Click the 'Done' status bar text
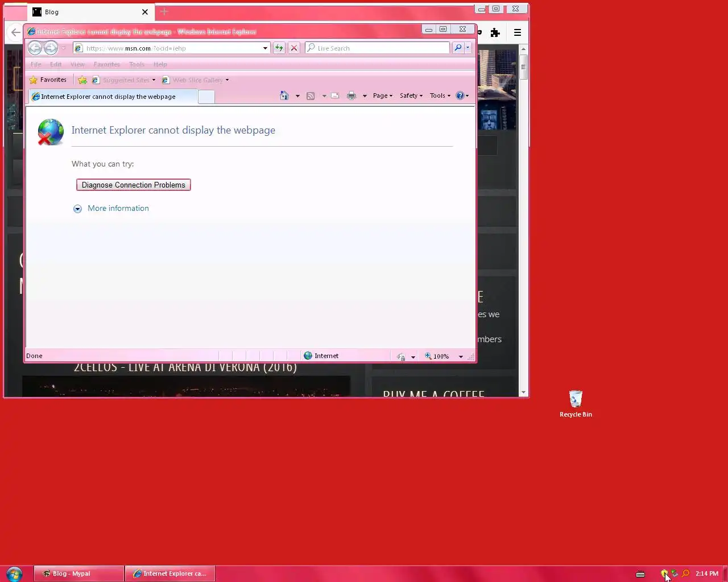The image size is (728, 582). (x=34, y=356)
